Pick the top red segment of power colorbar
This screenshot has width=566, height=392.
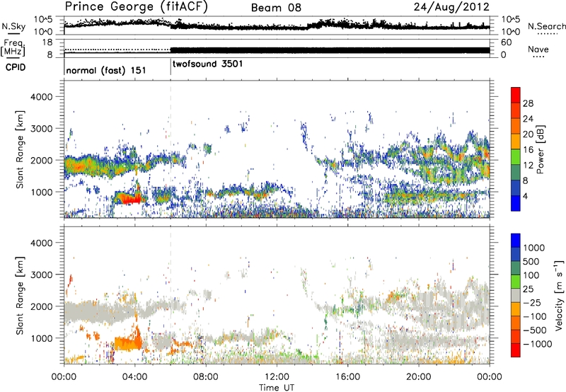click(516, 95)
